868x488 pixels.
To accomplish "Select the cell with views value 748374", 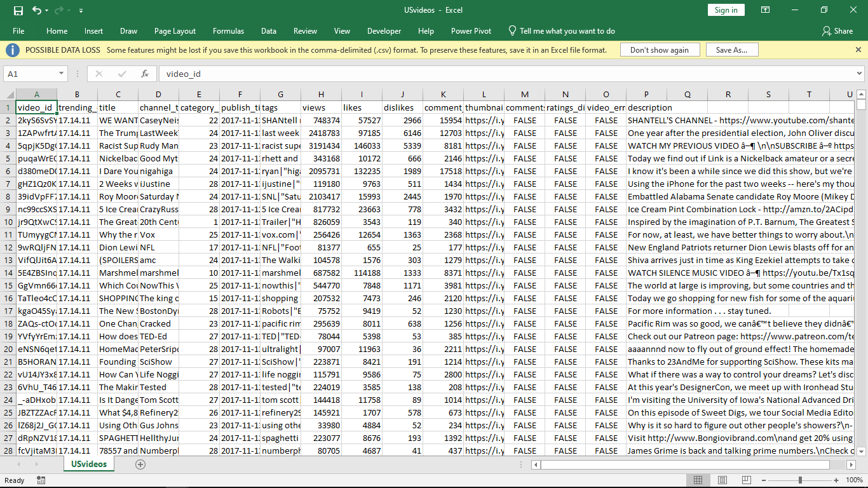I will click(321, 120).
